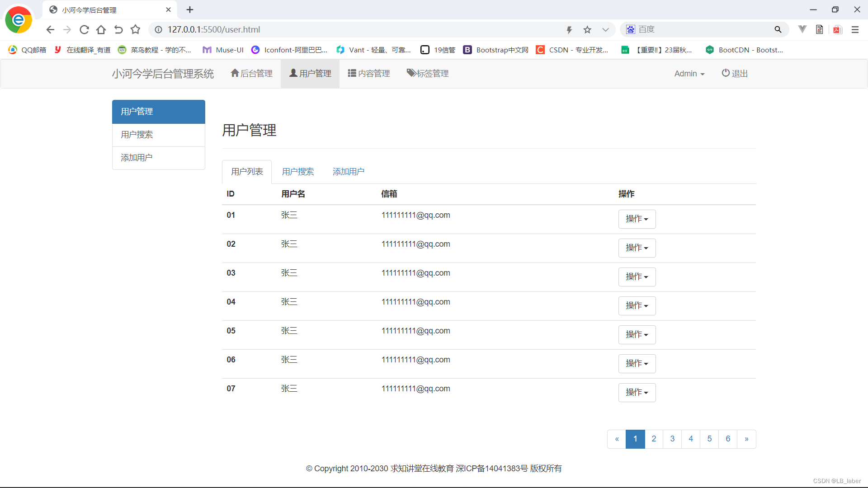
Task: Open 后台管理 in the navbar
Action: coord(252,74)
